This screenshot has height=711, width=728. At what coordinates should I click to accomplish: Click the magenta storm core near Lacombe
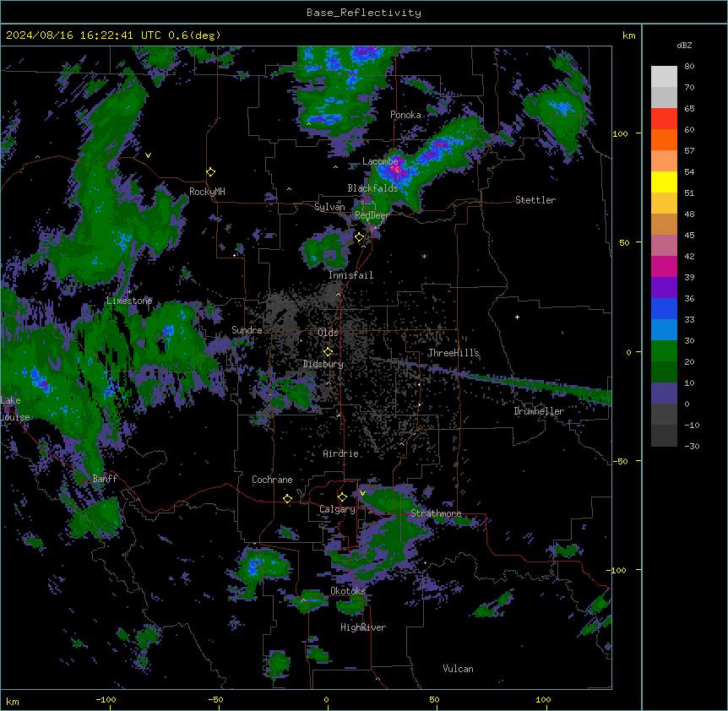click(x=395, y=169)
